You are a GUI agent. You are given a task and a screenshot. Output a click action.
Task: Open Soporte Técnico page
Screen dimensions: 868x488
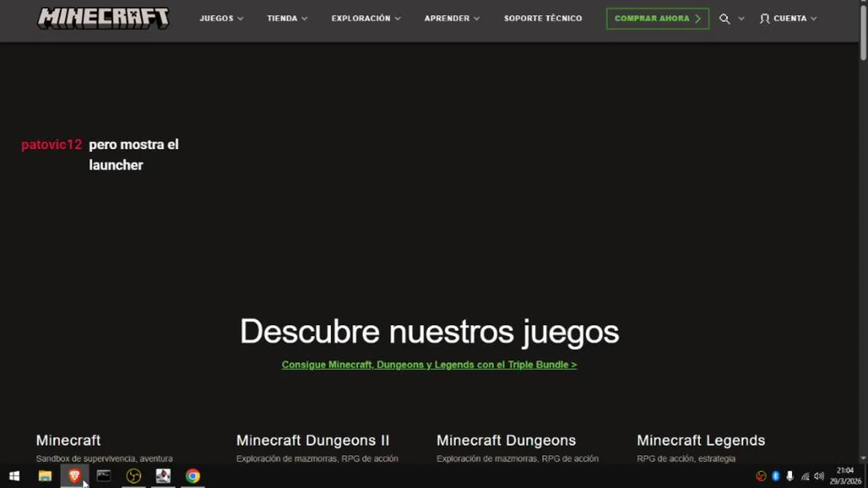(542, 18)
